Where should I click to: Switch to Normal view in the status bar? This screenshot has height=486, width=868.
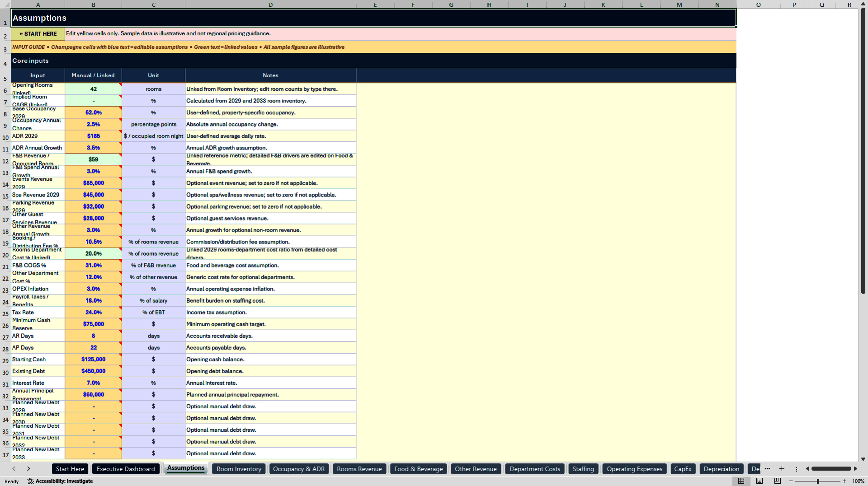[741, 481]
